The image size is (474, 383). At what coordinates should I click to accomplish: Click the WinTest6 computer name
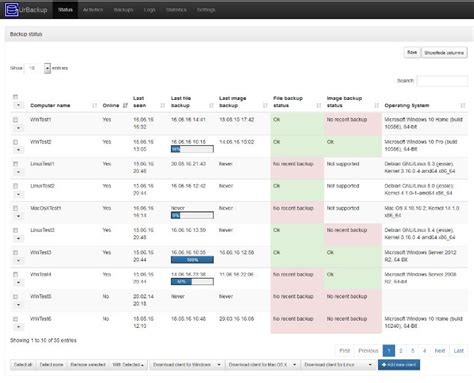coord(41,319)
